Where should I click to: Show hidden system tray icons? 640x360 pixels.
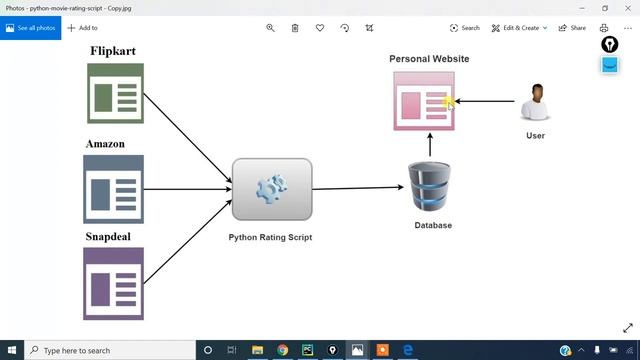pos(581,350)
